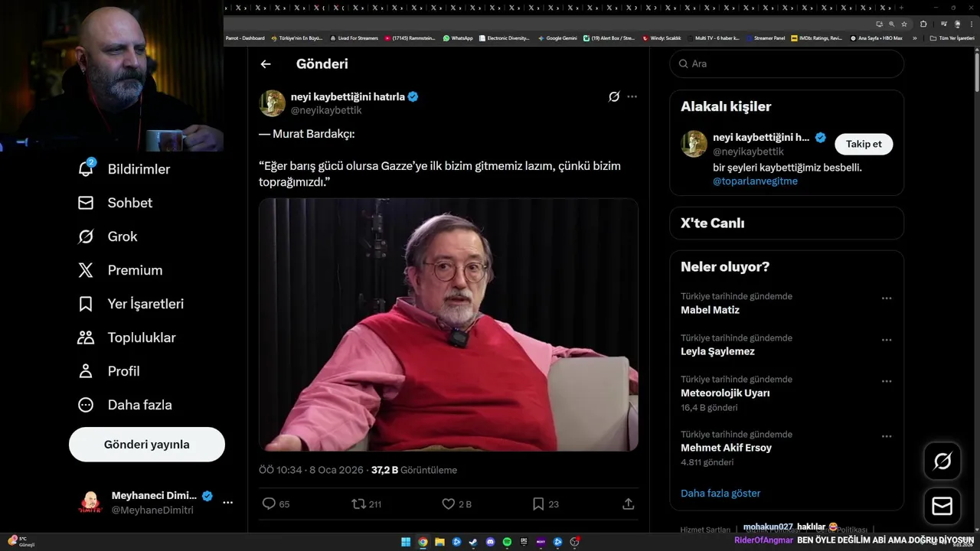Open Leyla Şaylemez trending topic
The height and width of the screenshot is (551, 980).
(717, 351)
